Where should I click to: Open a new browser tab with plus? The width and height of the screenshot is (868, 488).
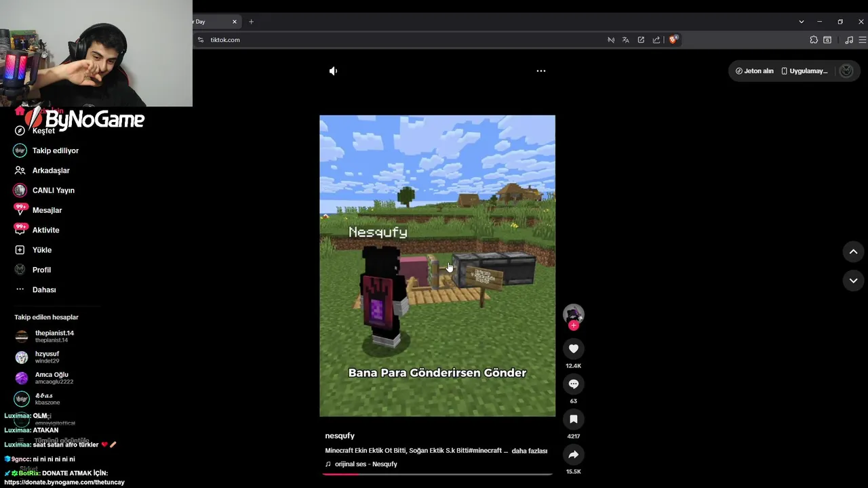click(x=251, y=22)
